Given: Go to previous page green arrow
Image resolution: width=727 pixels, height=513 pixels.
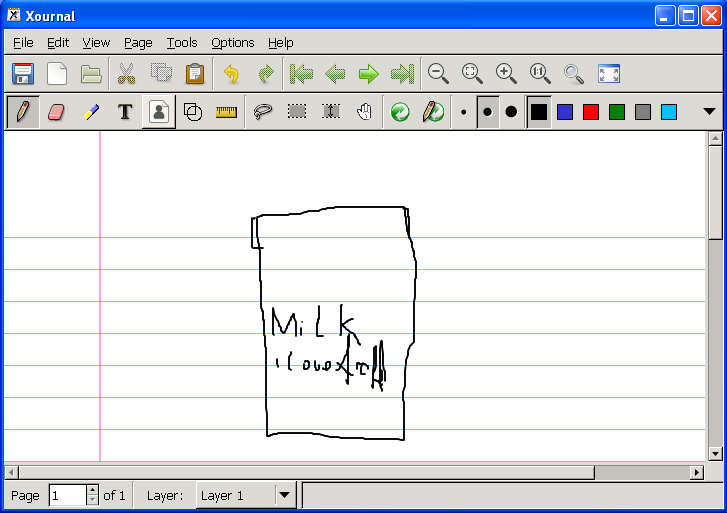Looking at the screenshot, I should [x=335, y=74].
